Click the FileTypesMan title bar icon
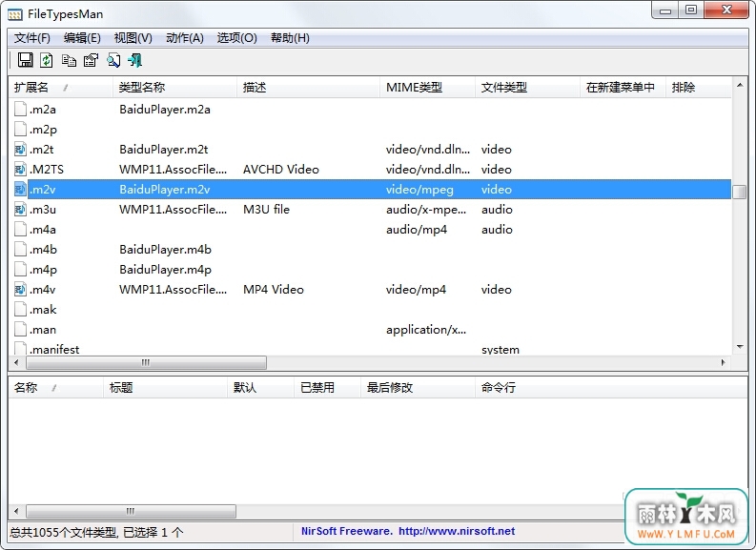The width and height of the screenshot is (756, 550). click(15, 14)
